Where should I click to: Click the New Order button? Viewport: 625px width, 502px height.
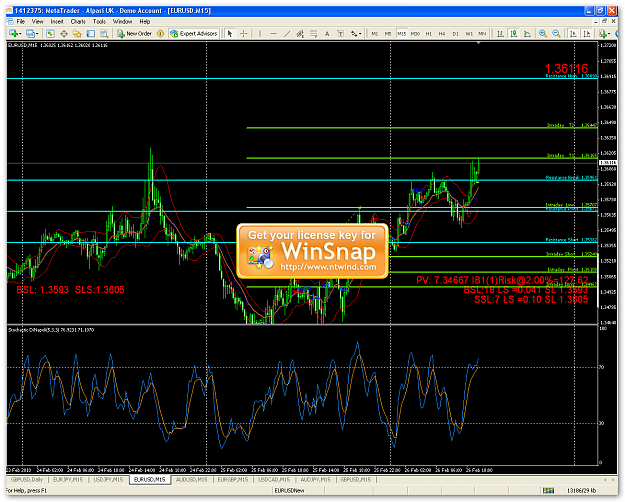point(134,34)
